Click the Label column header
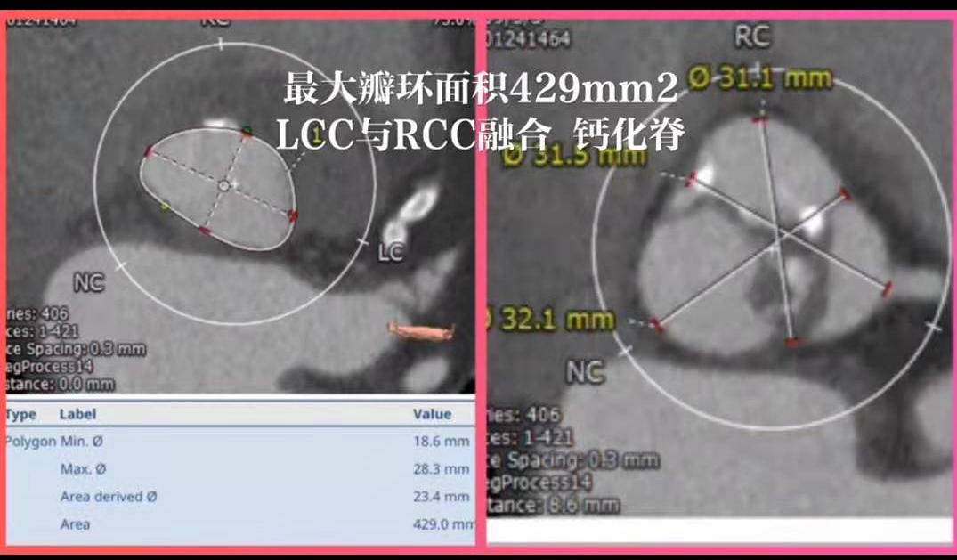Image resolution: width=957 pixels, height=560 pixels. click(x=77, y=414)
